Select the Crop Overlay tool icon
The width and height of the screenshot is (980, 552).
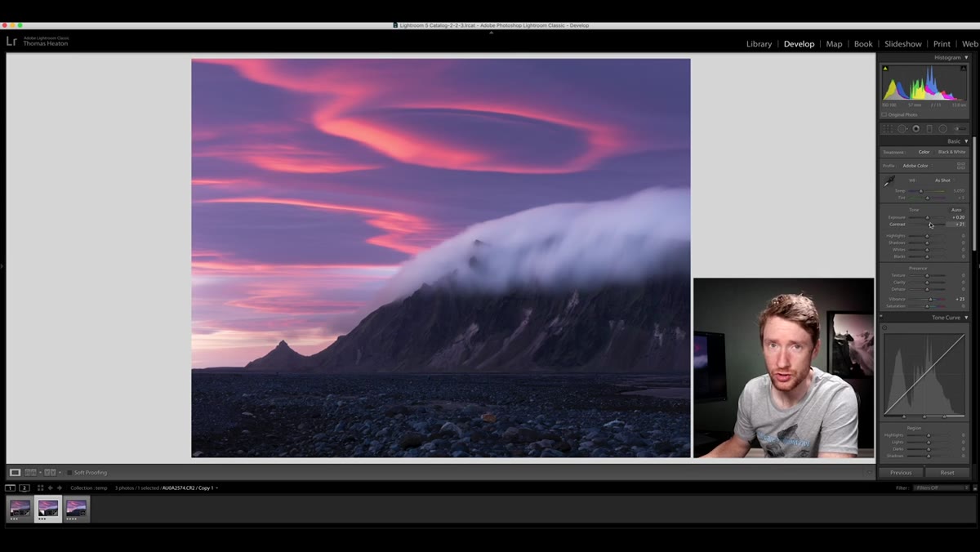(x=889, y=128)
